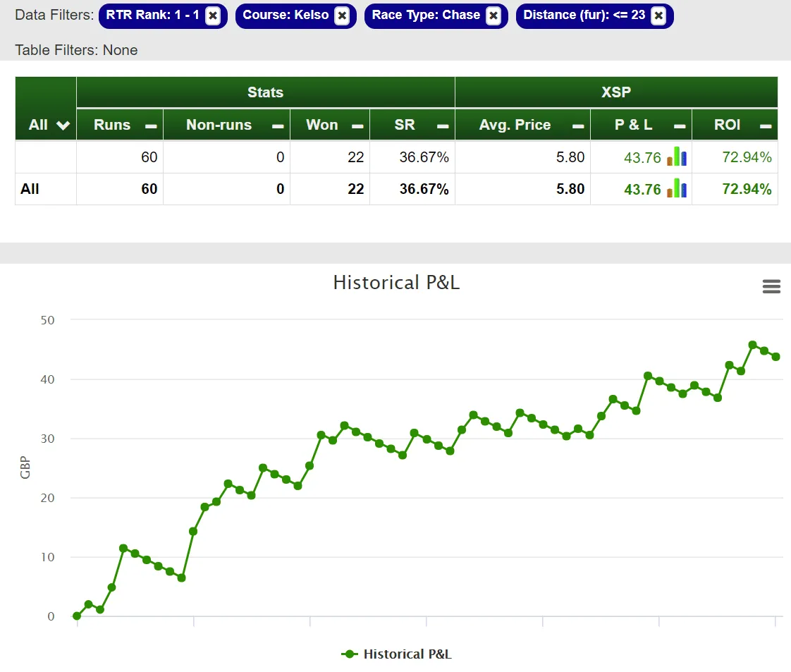This screenshot has height=672, width=791.
Task: Click the 50 y-axis tick label
Action: tap(47, 320)
